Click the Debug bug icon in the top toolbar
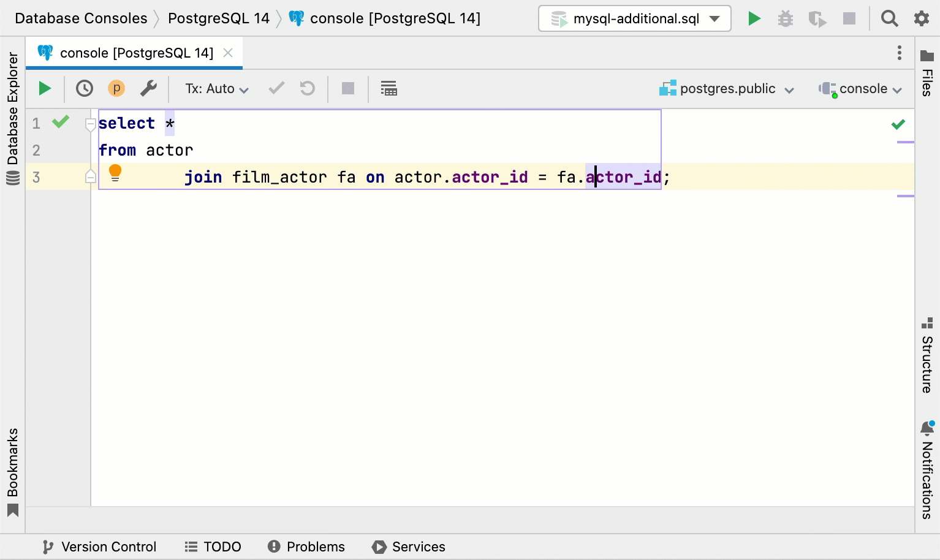940x560 pixels. (x=786, y=18)
